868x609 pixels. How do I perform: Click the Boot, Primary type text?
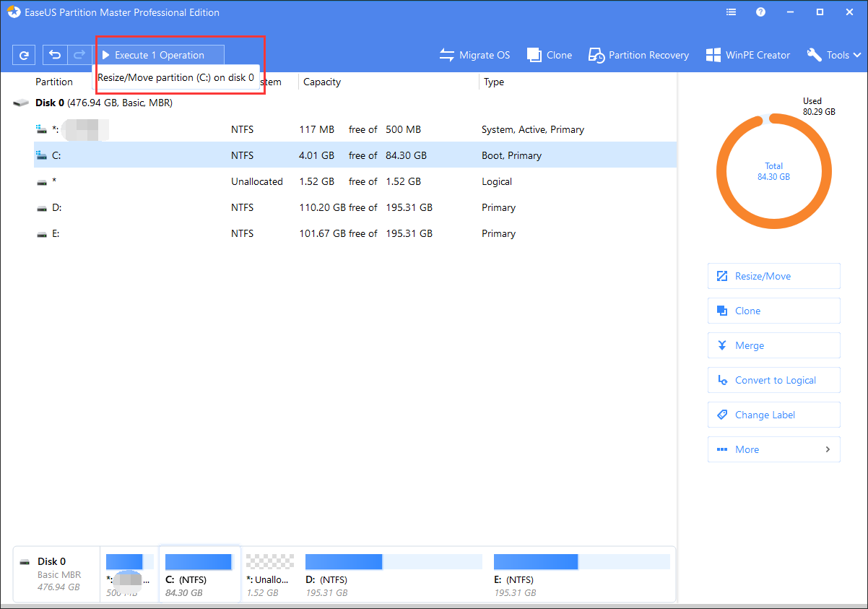[x=511, y=155]
